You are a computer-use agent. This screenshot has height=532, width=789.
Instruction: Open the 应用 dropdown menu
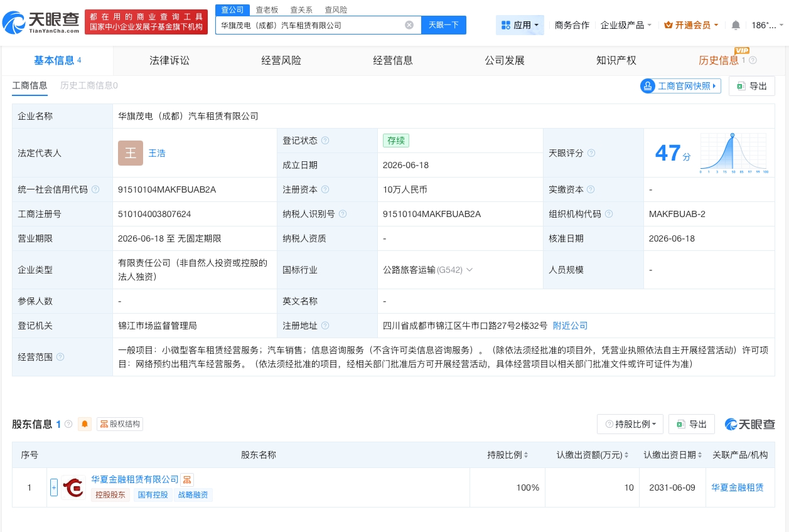(x=520, y=25)
